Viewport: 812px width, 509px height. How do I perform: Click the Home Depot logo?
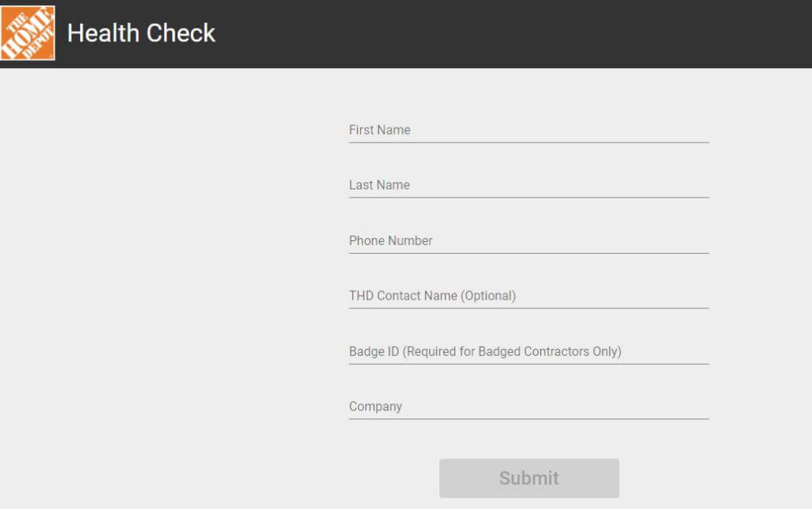[x=28, y=33]
